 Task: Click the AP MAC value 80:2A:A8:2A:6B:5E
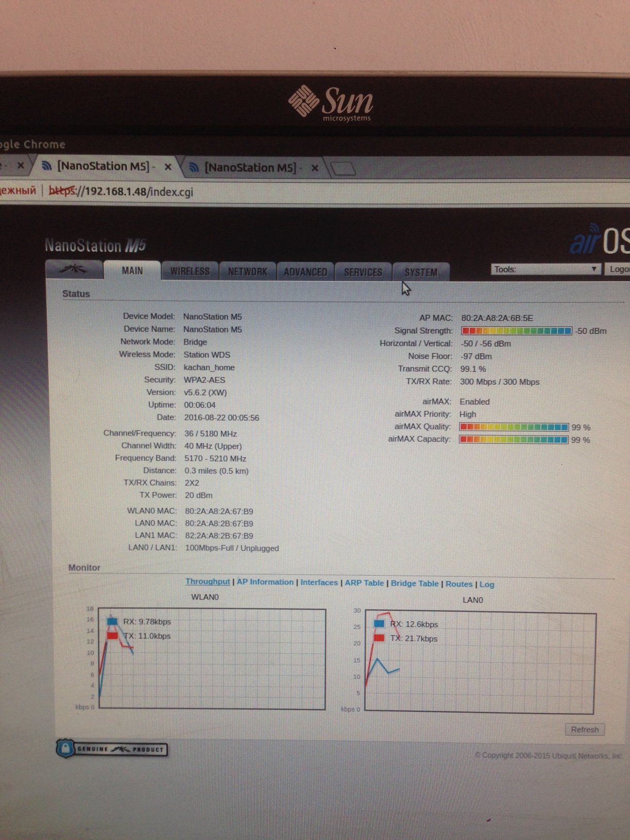point(497,318)
